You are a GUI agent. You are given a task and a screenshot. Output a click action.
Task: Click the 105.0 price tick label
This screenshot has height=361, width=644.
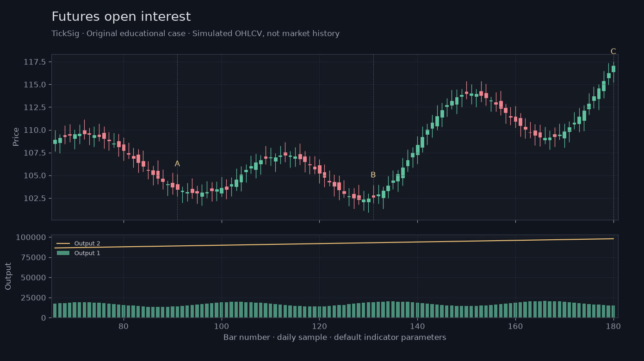[35, 175]
